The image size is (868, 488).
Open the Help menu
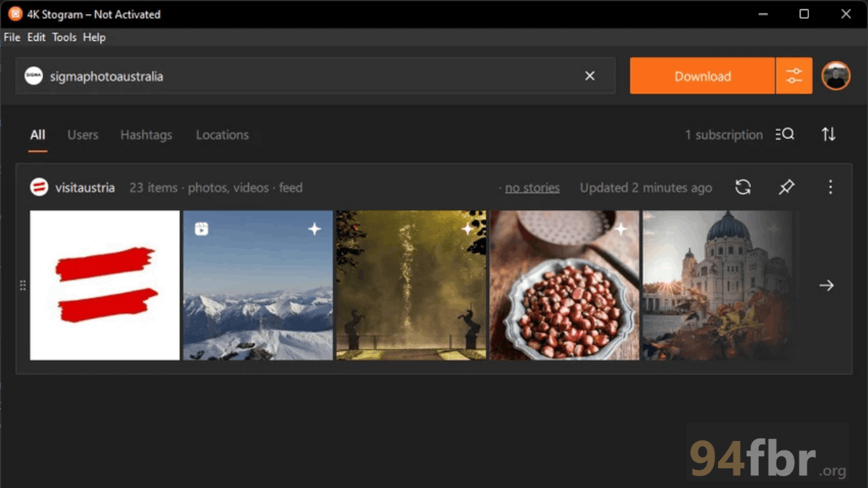pos(94,37)
